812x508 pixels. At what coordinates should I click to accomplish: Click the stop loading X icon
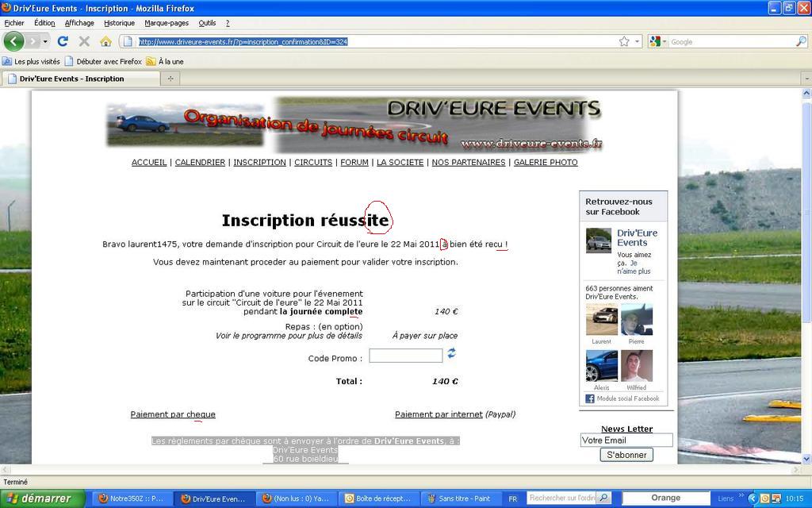[x=84, y=41]
